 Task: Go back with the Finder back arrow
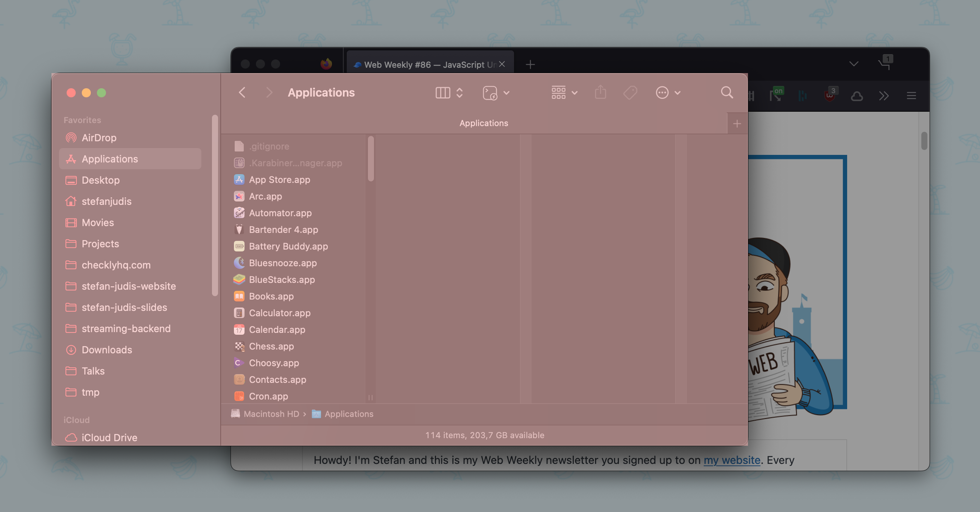242,92
